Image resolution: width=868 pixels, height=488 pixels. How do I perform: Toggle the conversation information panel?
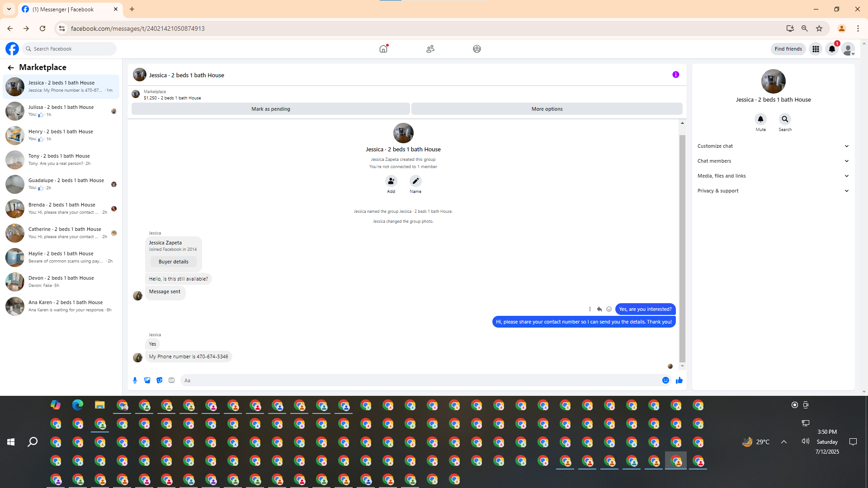click(x=675, y=75)
